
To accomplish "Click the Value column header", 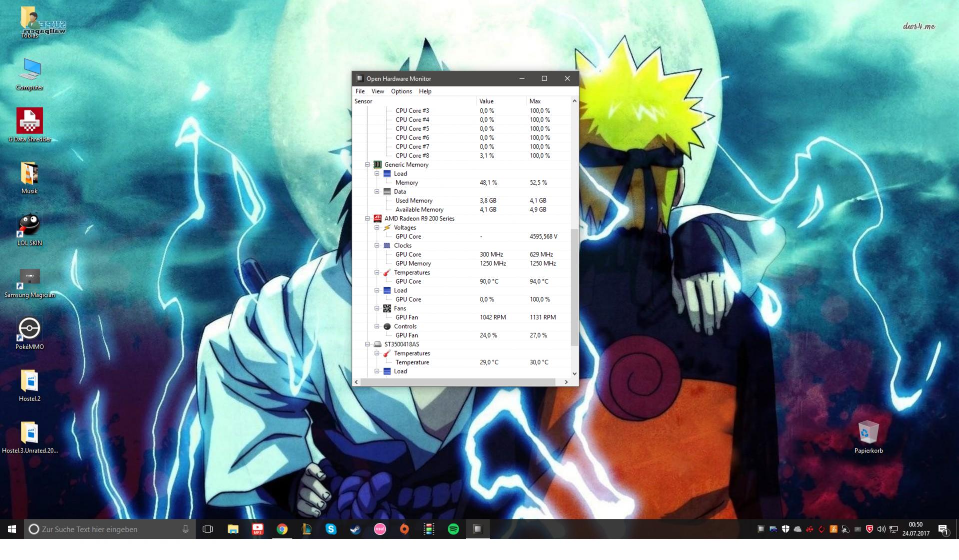I will 501,101.
